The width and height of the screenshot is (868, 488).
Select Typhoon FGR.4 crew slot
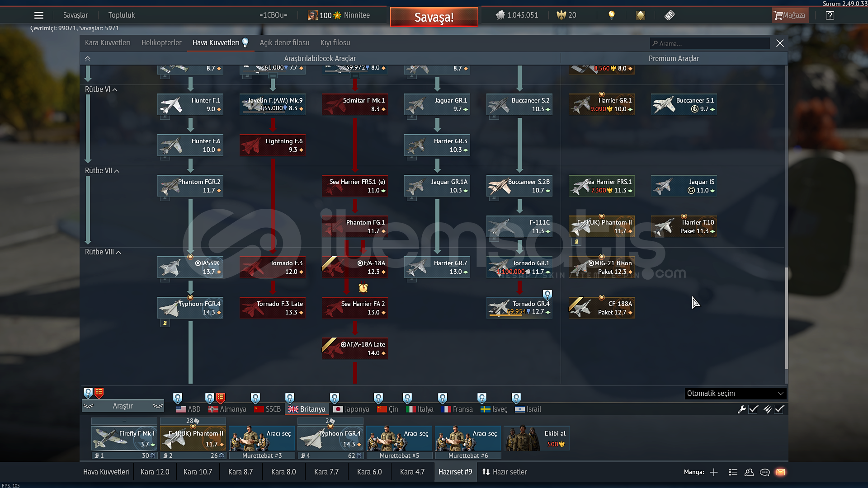point(330,438)
